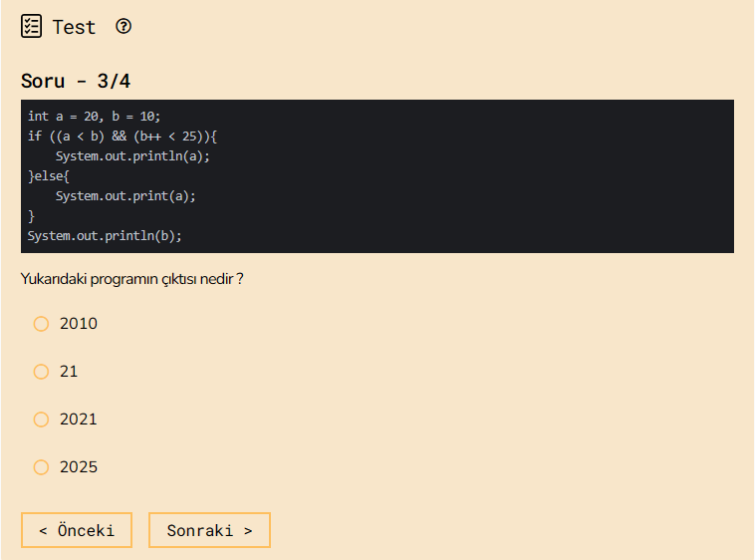This screenshot has width=755, height=560.
Task: Click the System.out.println(a) code line
Action: click(132, 156)
